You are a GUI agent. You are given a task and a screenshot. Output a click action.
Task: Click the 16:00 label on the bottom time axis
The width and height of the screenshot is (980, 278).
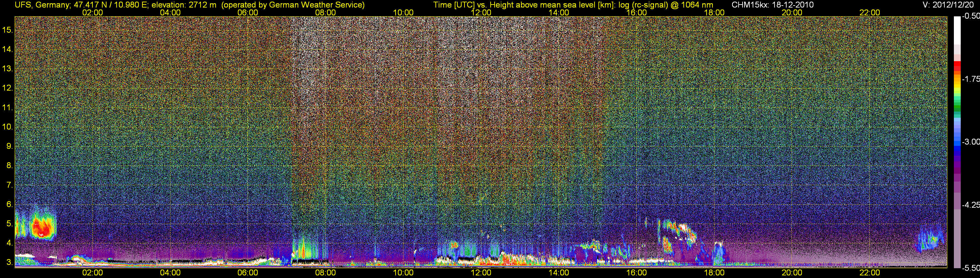pos(636,273)
